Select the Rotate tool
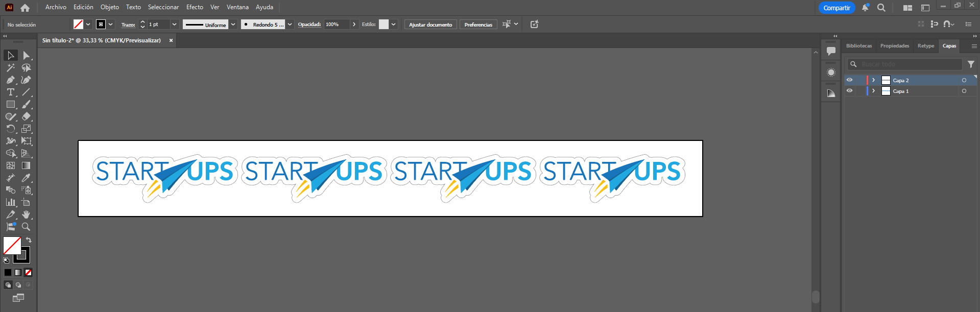This screenshot has height=312, width=980. 10,129
